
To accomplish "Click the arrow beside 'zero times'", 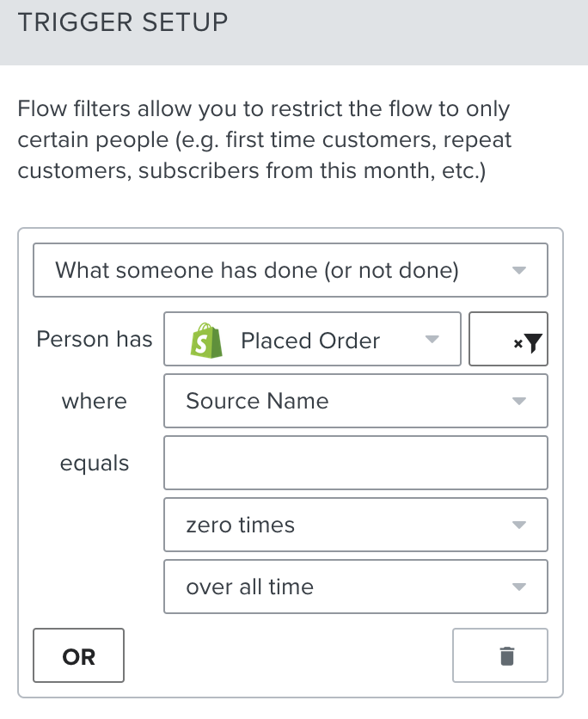I will (518, 525).
